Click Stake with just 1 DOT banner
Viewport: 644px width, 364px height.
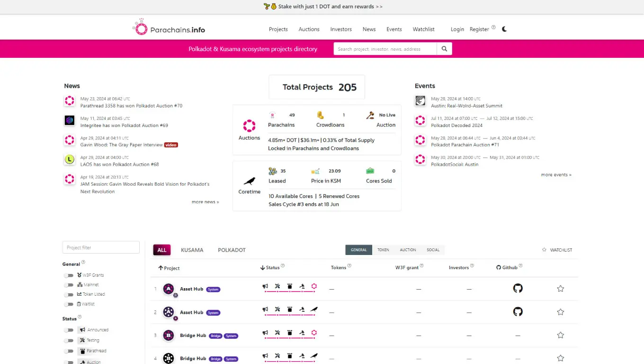point(323,7)
